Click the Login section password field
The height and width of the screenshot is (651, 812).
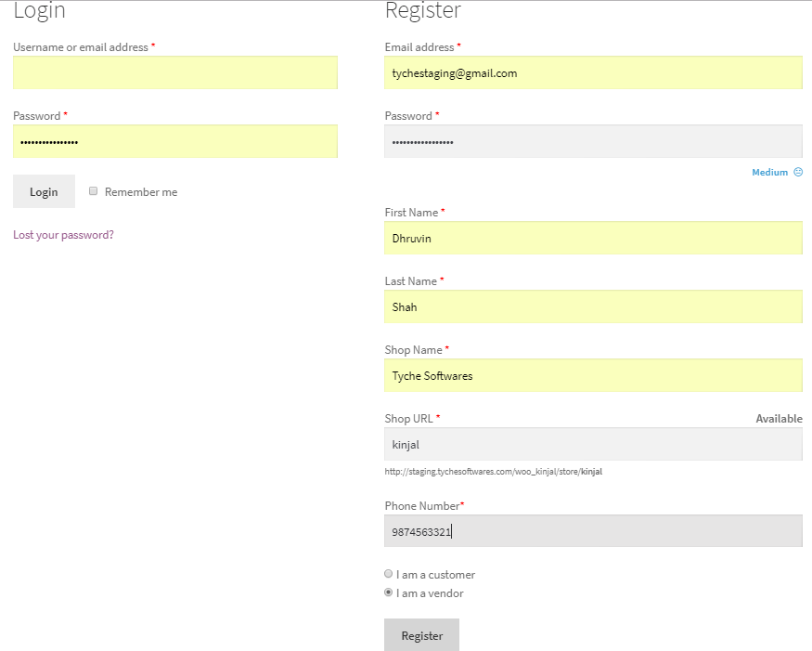174,141
